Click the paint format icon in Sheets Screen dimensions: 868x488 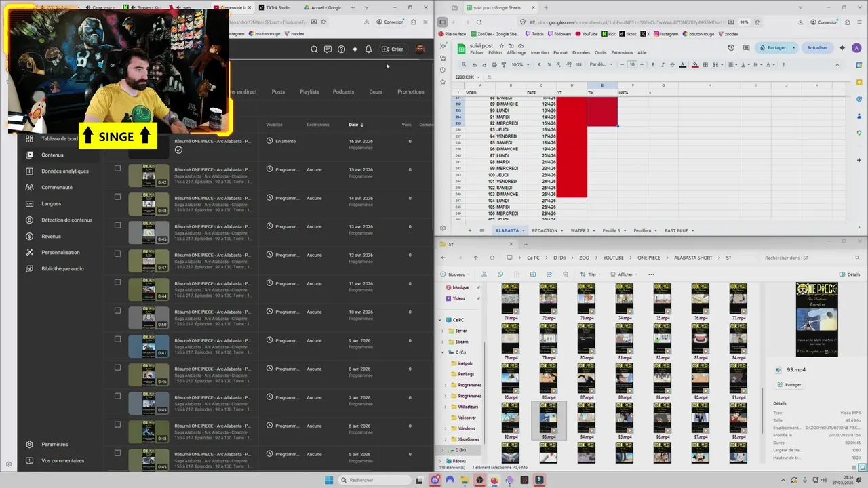[503, 64]
